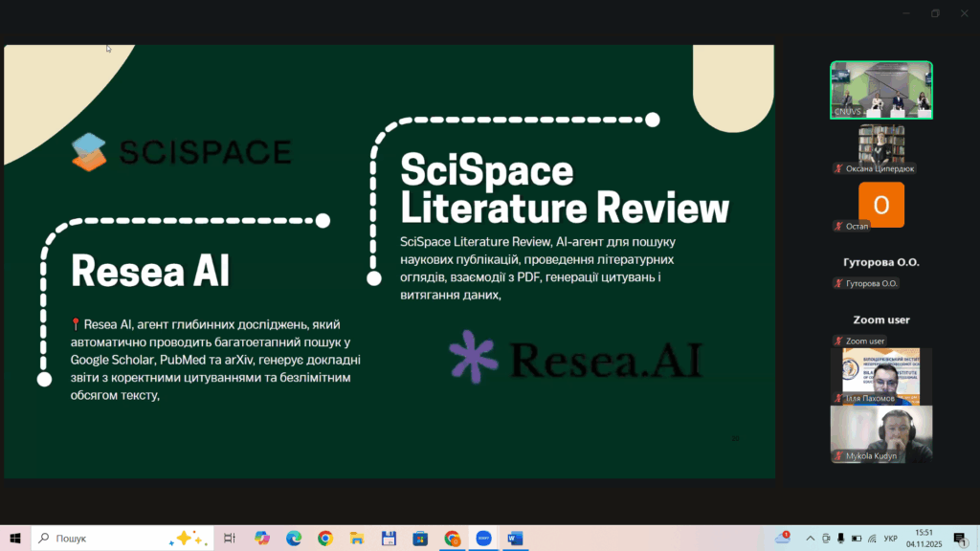Click the Пошук search box
The width and height of the screenshot is (980, 551).
(122, 538)
